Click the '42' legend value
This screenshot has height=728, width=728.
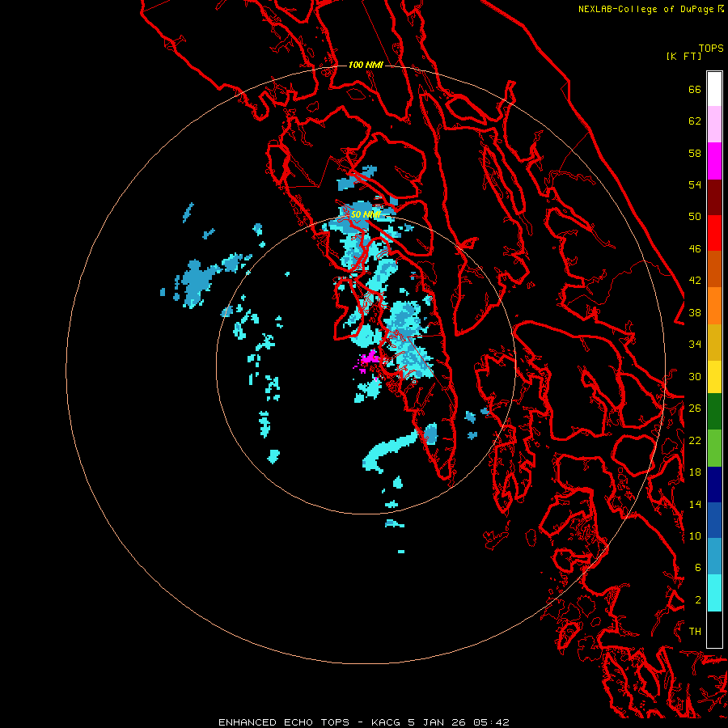click(x=695, y=281)
